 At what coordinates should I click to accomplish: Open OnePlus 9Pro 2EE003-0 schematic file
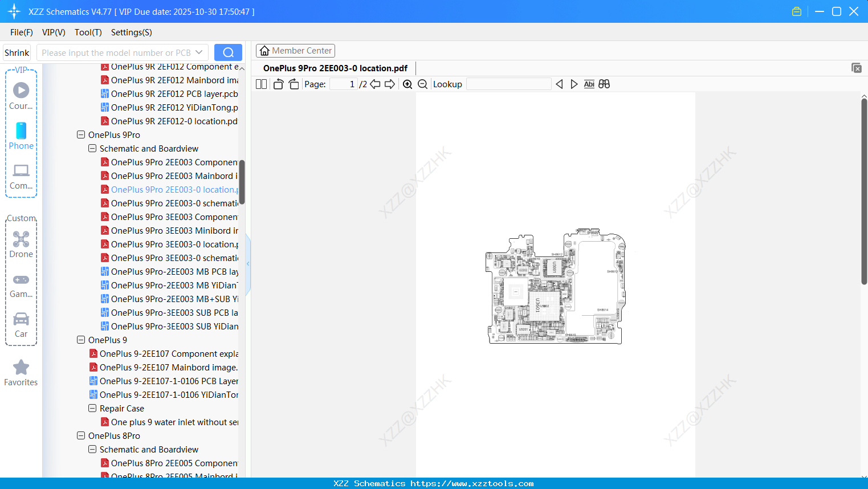170,203
